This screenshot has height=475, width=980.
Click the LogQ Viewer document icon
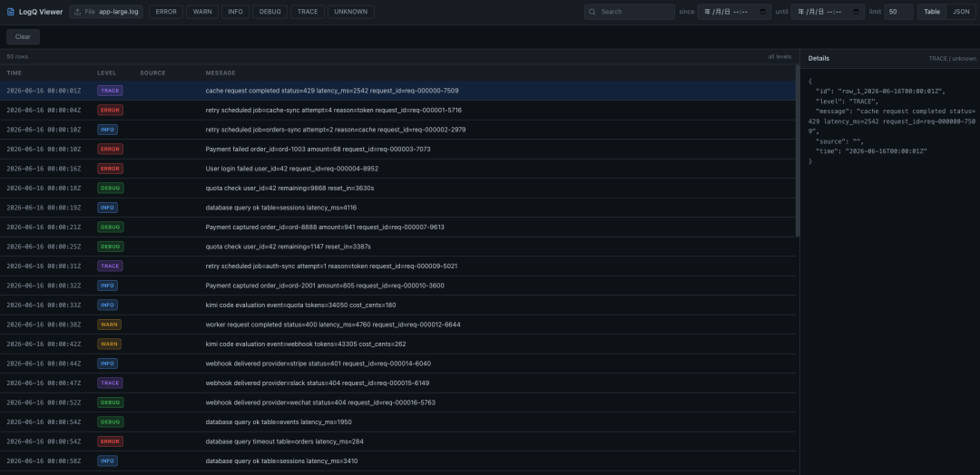(11, 12)
